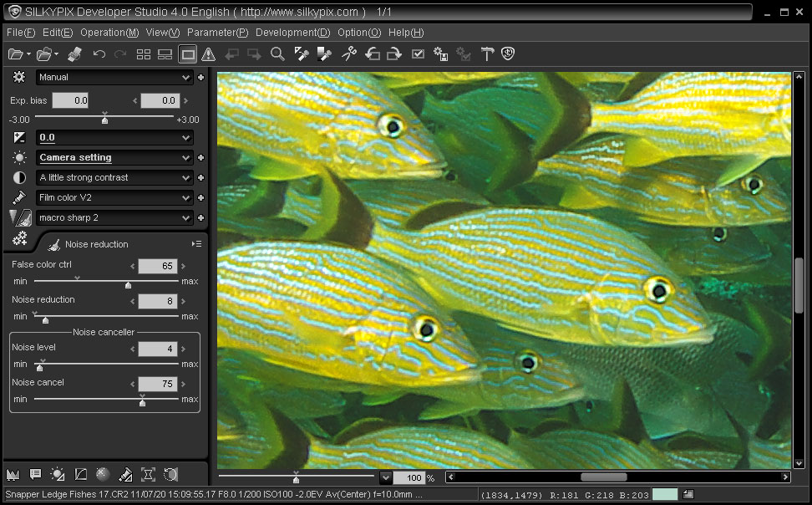
Task: Rotate image left with toolbar icon
Action: click(x=373, y=54)
